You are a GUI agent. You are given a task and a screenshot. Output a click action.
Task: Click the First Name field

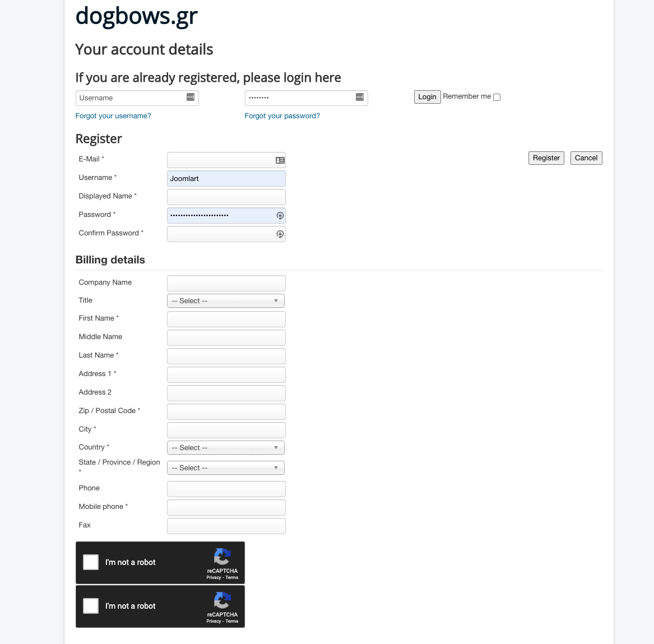coord(226,319)
